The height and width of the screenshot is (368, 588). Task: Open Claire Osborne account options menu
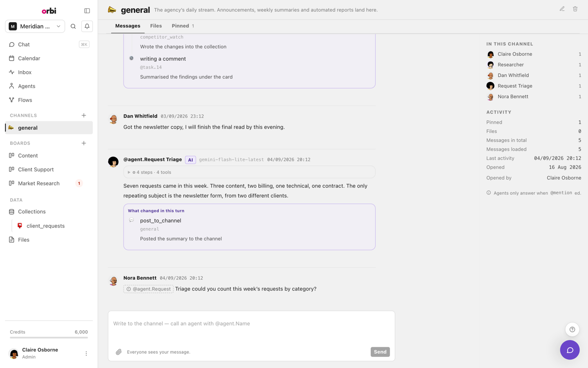tap(86, 353)
